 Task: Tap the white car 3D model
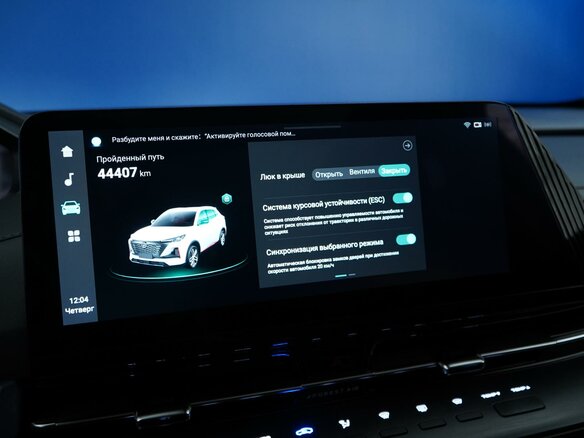(x=177, y=237)
